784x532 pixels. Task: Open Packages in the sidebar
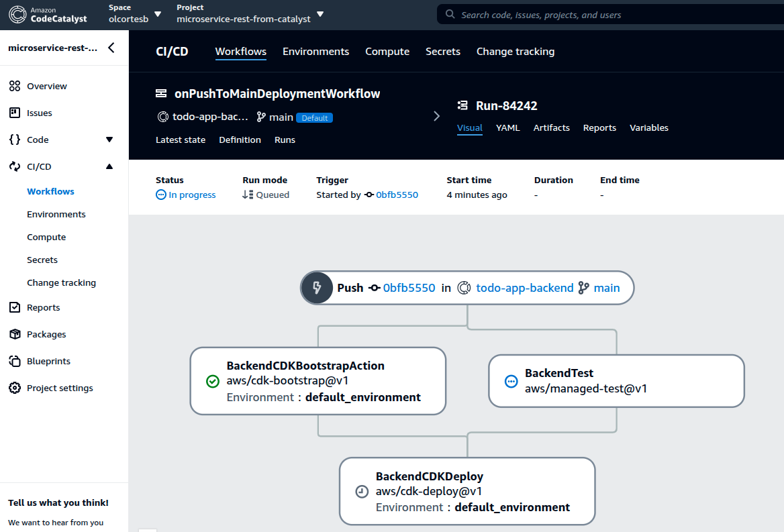click(x=46, y=334)
